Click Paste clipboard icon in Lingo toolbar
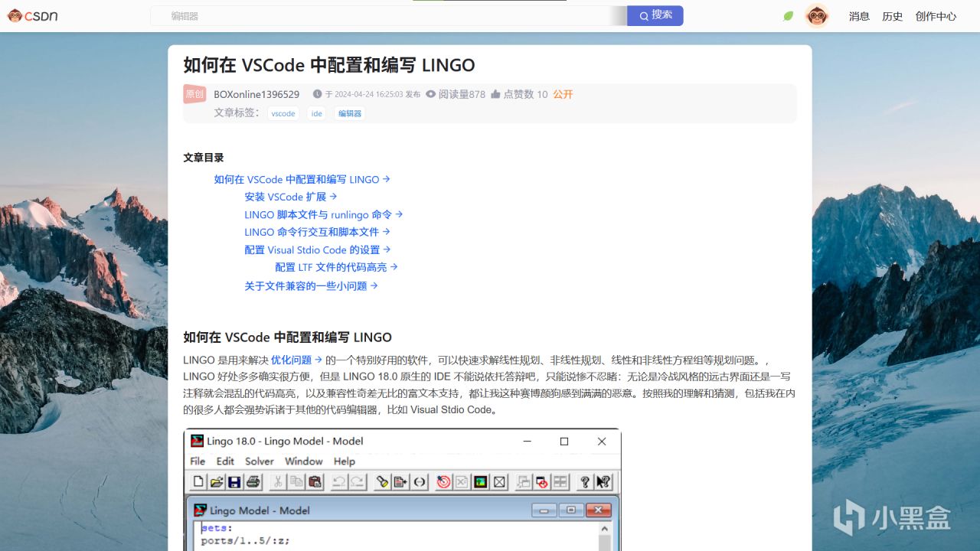Screen dimensions: 980x551 coord(315,481)
